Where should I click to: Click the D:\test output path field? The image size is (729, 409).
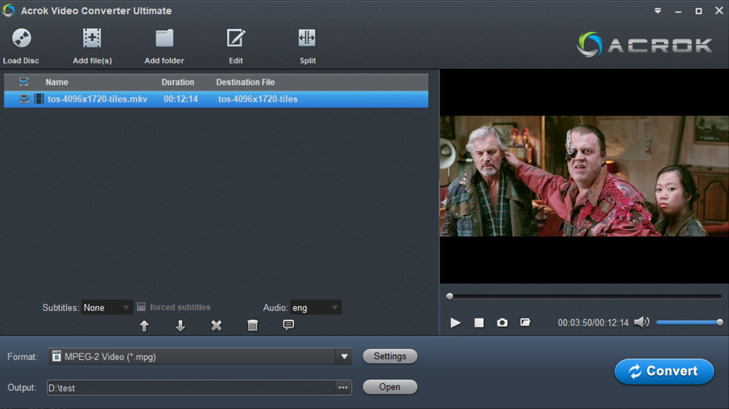(x=191, y=388)
